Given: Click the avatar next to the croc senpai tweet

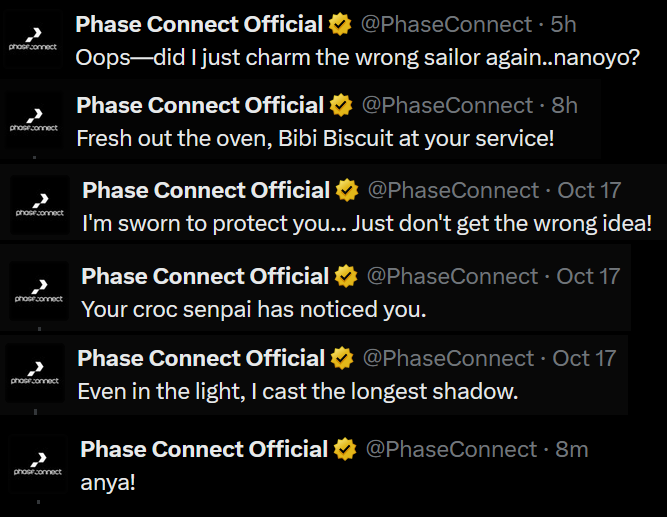Looking at the screenshot, I should pyautogui.click(x=39, y=292).
